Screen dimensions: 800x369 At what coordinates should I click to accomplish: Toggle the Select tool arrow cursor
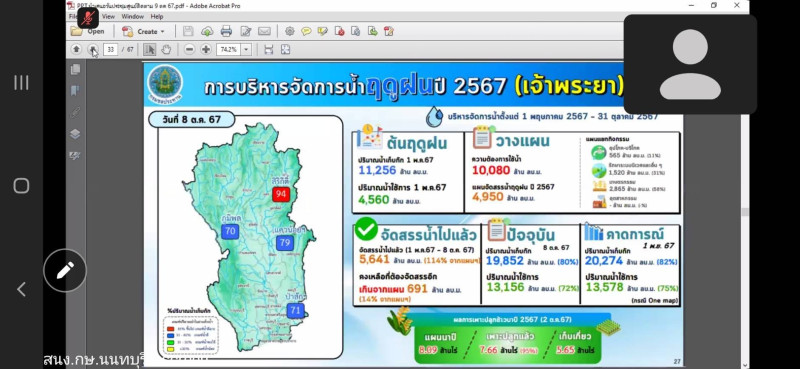point(149,50)
